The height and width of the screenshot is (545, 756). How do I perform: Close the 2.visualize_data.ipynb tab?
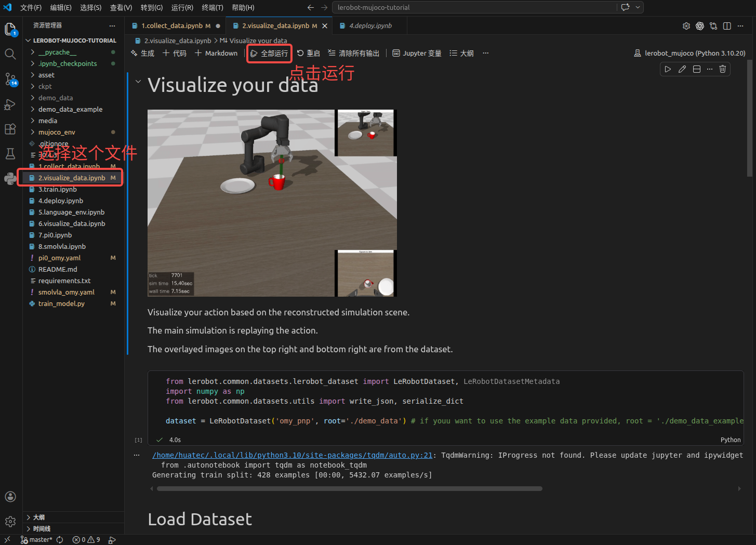(x=325, y=26)
